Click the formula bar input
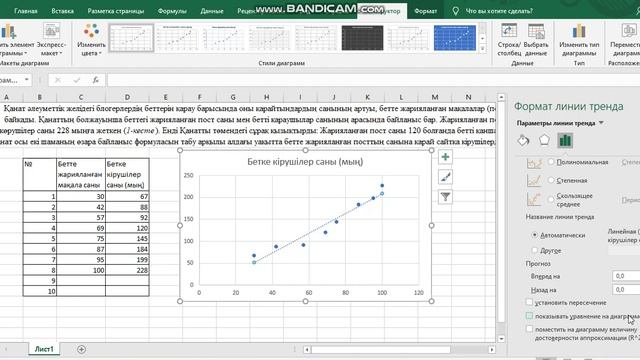The height and width of the screenshot is (360, 640). [x=373, y=80]
